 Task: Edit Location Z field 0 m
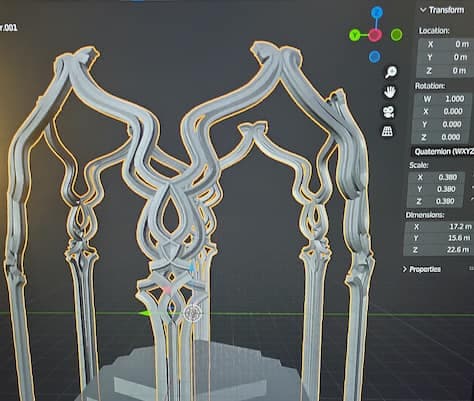444,71
